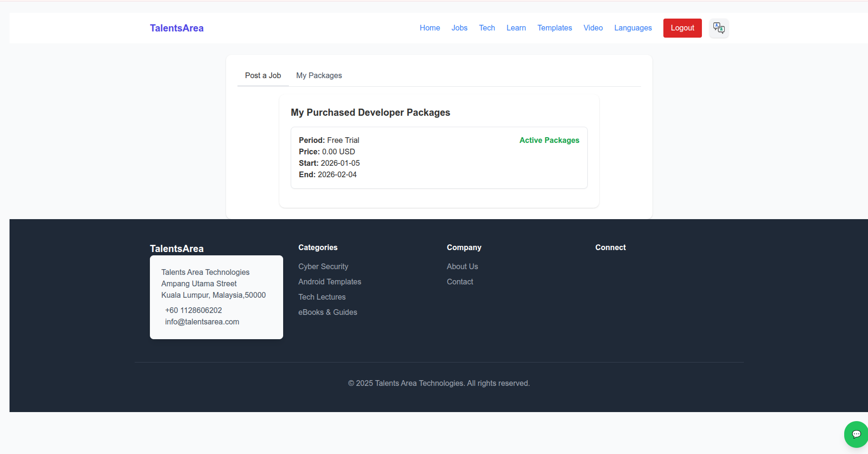Go to Templates from the top menu

(x=554, y=28)
